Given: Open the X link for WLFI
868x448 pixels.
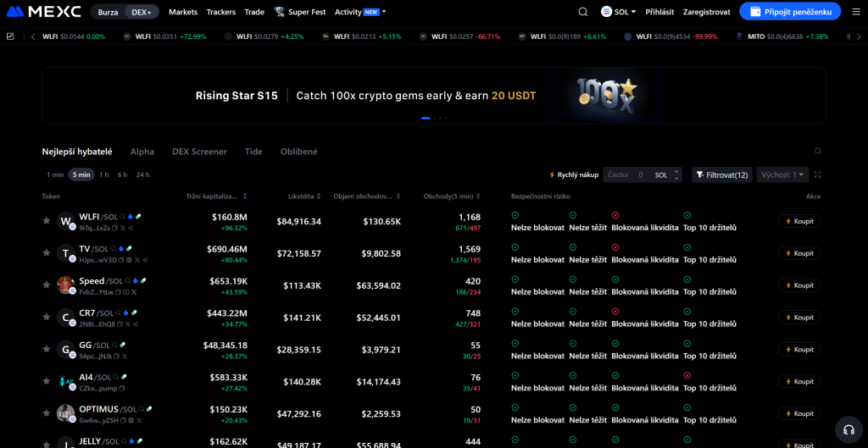Looking at the screenshot, I should [123, 228].
